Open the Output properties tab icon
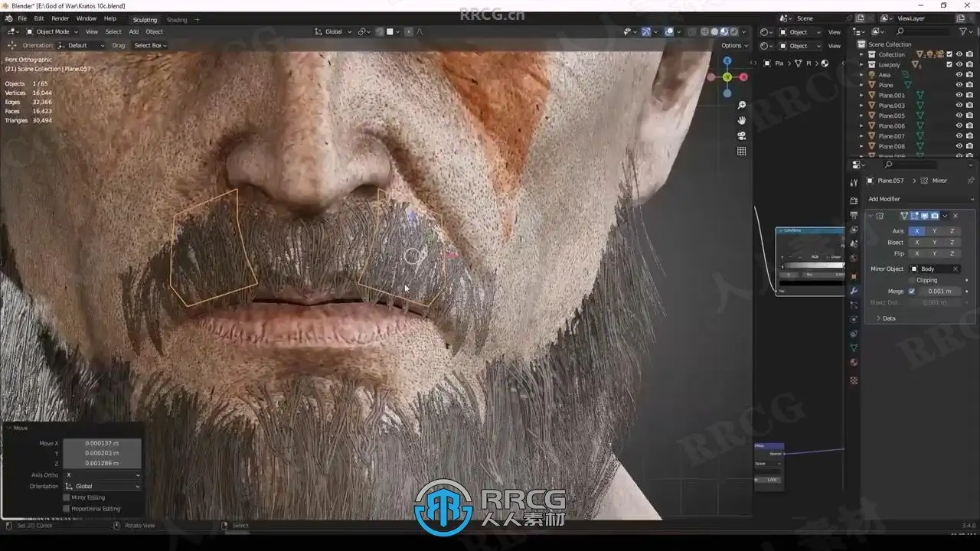The width and height of the screenshot is (980, 551). 854,215
